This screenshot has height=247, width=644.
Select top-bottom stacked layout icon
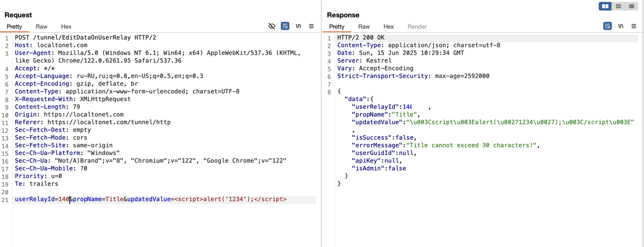point(618,6)
